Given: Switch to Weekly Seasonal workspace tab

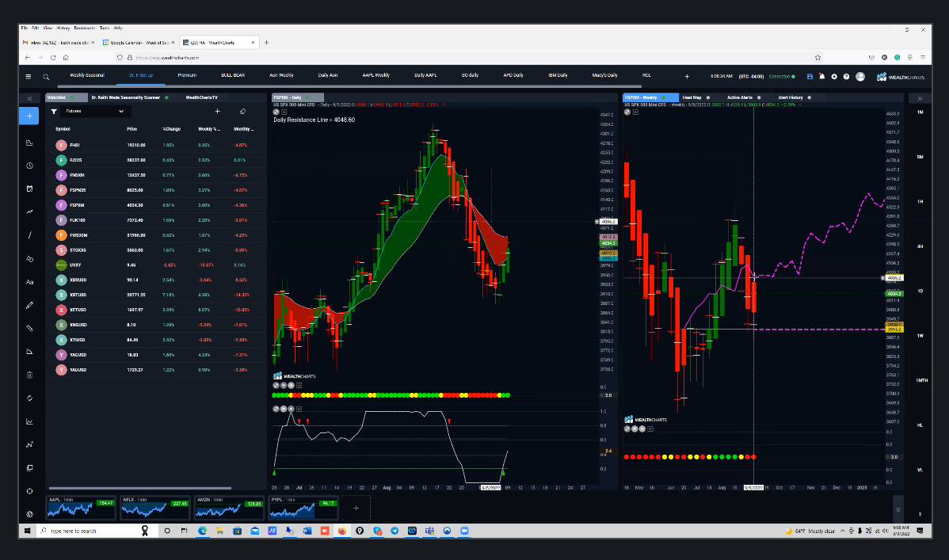Looking at the screenshot, I should pos(87,75).
